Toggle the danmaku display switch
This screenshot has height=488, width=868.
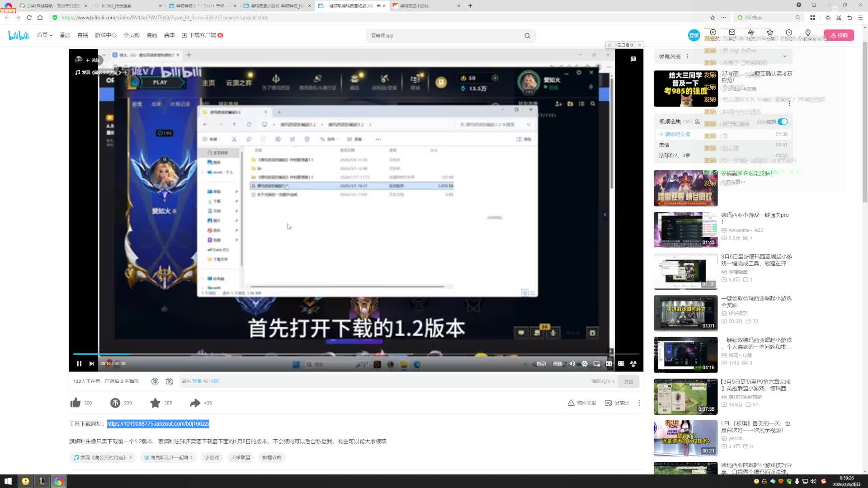pyautogui.click(x=155, y=381)
